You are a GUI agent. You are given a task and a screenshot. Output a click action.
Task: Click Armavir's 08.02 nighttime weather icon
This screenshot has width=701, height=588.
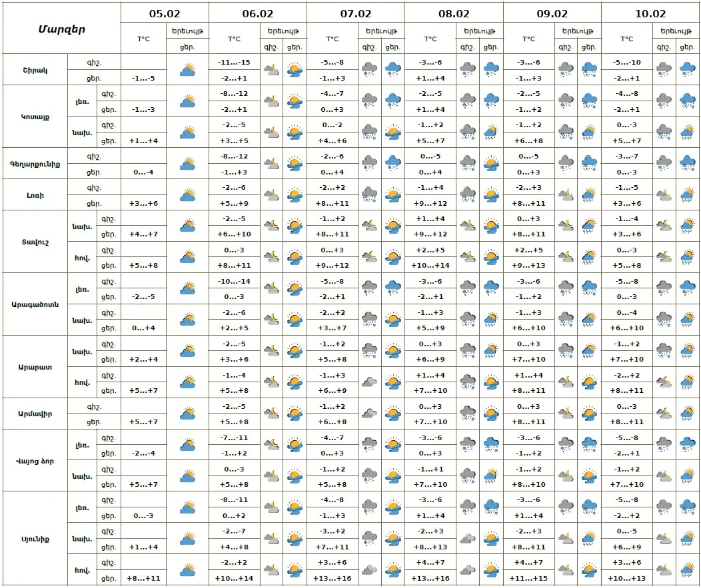468,414
